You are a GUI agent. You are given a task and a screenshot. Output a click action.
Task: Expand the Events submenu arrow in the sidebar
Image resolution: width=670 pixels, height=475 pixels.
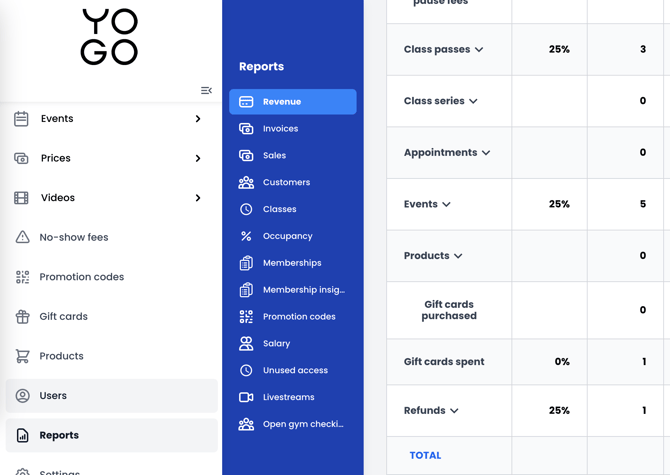pyautogui.click(x=198, y=119)
